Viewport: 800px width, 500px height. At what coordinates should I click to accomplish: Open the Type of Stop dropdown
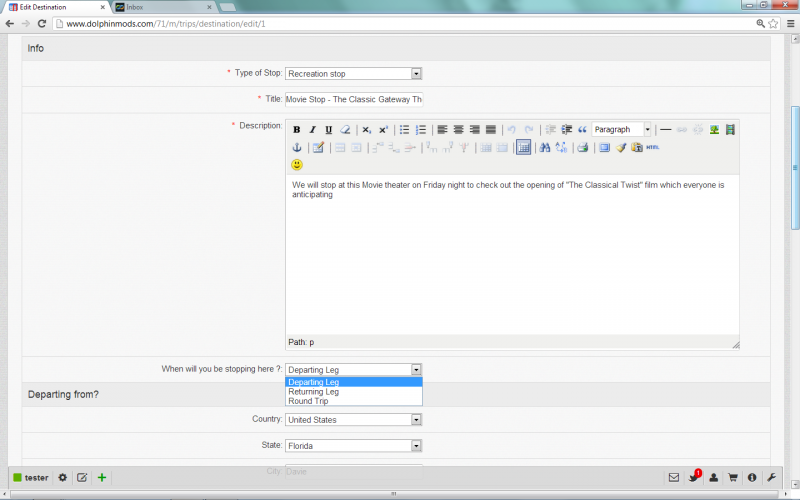point(354,73)
